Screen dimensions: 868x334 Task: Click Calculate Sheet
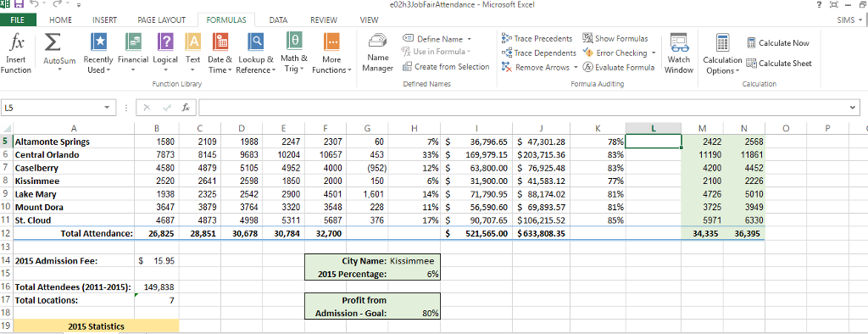click(x=779, y=63)
